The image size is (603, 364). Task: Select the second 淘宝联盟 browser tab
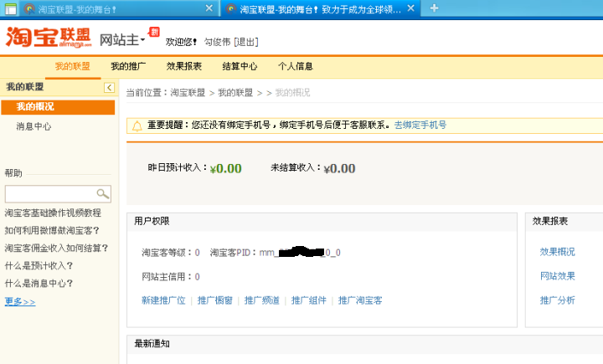pyautogui.click(x=320, y=9)
